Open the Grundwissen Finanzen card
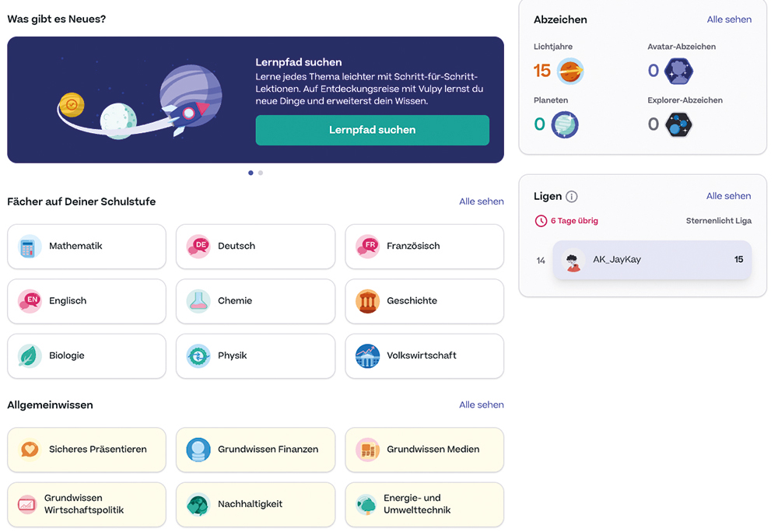The height and width of the screenshot is (532, 778). pyautogui.click(x=255, y=450)
